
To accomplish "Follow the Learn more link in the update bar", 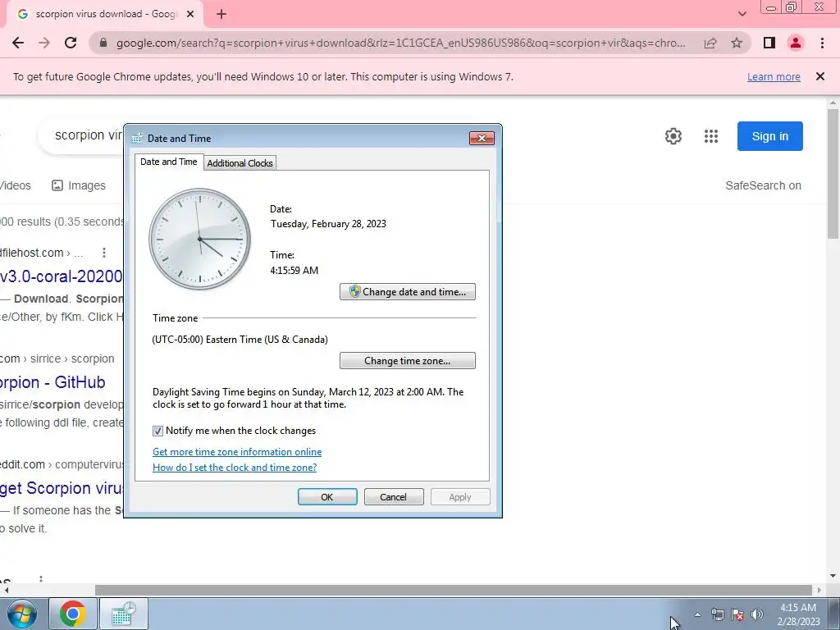I will coord(774,76).
